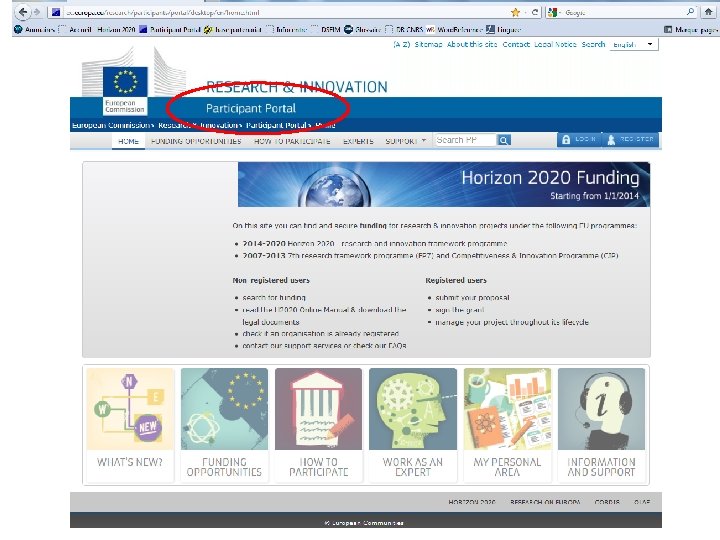Click the blue search magnifier button

[x=504, y=140]
